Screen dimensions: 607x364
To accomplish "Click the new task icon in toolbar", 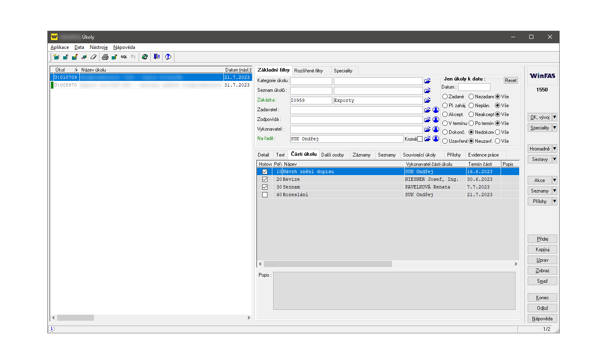I will point(56,57).
